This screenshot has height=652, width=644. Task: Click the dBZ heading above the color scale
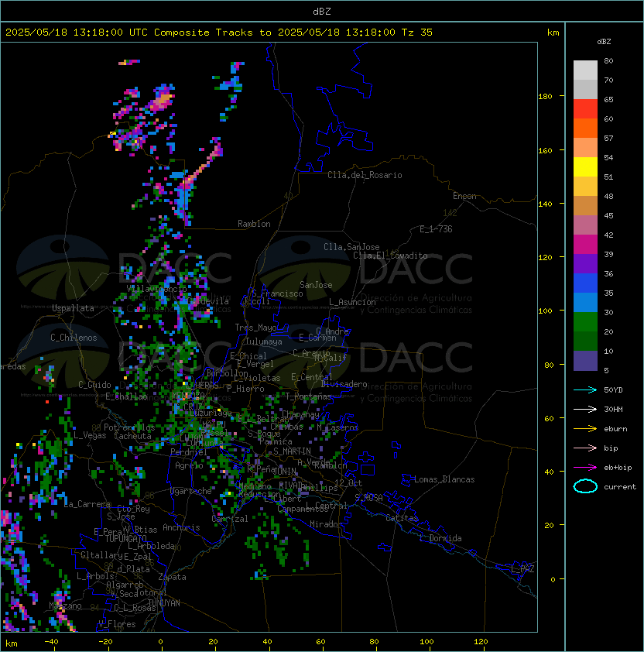604,42
